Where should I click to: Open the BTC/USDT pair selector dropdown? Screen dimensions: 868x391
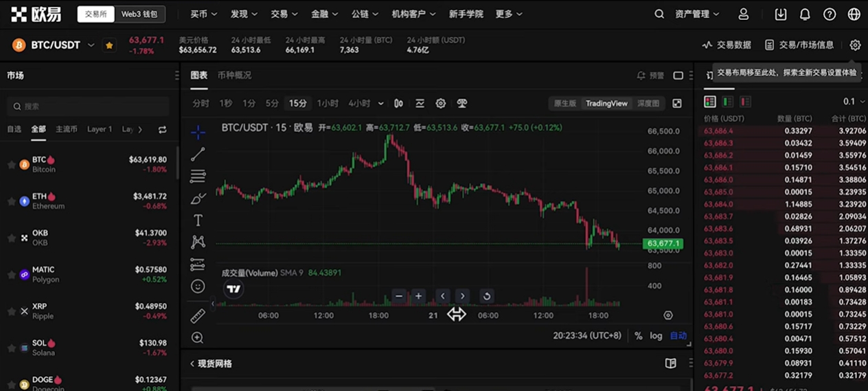[91, 45]
